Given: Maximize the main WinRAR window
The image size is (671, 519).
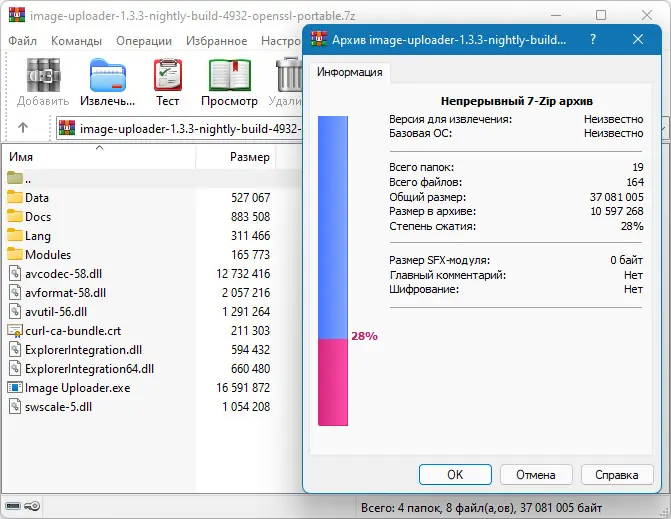Looking at the screenshot, I should (601, 15).
